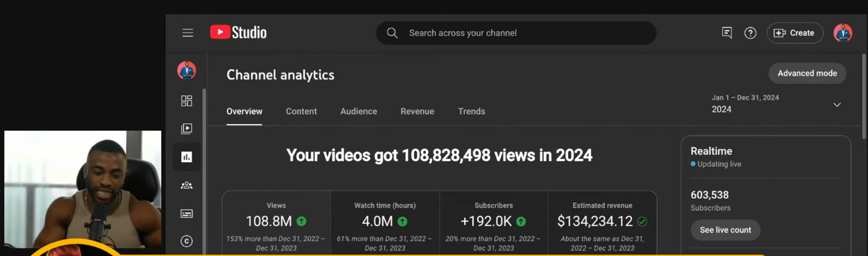Open the help question mark icon

click(750, 33)
